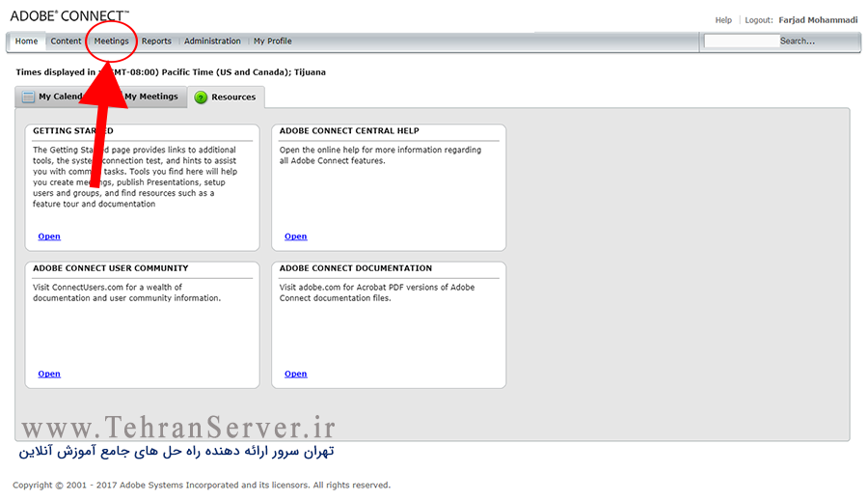Open the Adobe Connect Documentation link
The image size is (868, 500).
(x=295, y=374)
